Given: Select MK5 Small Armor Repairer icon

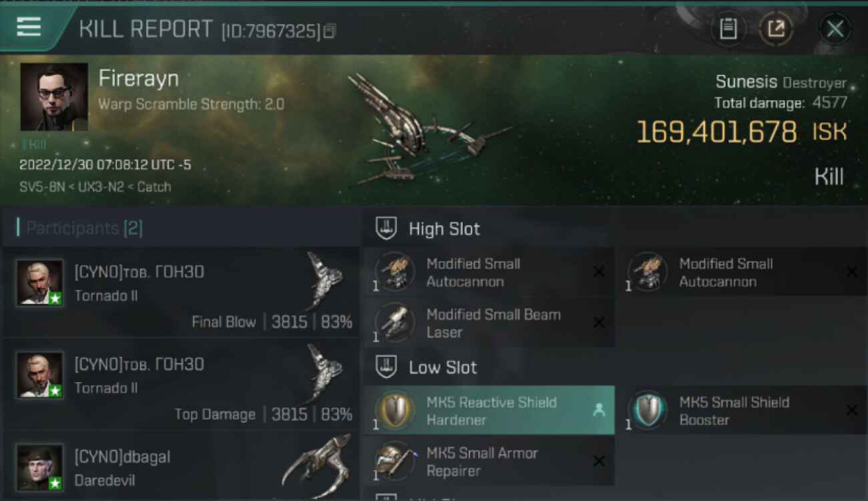Looking at the screenshot, I should pos(395,461).
